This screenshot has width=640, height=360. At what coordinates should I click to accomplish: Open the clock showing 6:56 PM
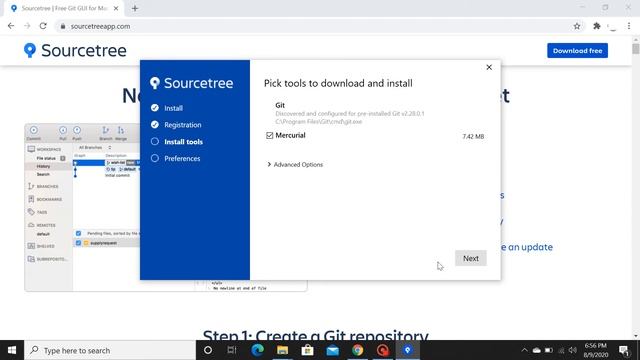596,350
